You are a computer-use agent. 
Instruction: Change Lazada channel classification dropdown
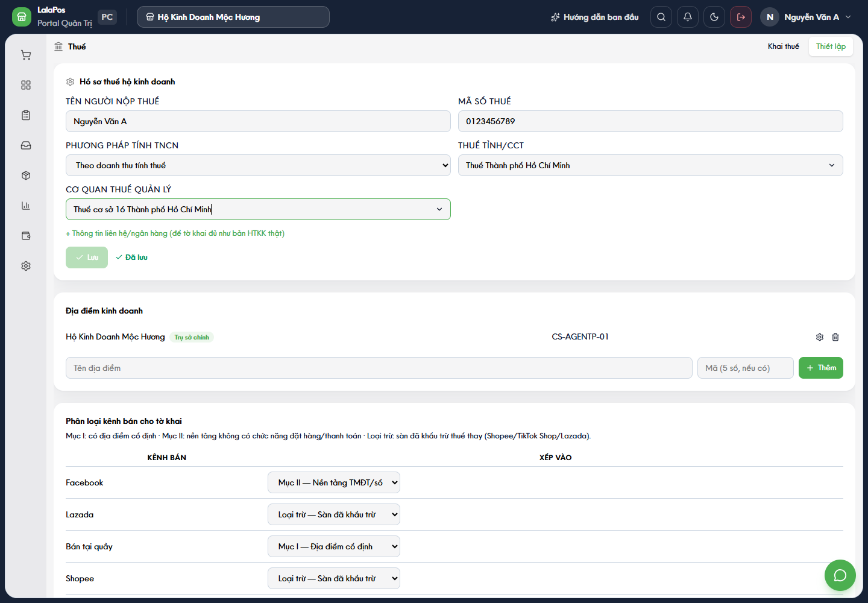pyautogui.click(x=334, y=514)
